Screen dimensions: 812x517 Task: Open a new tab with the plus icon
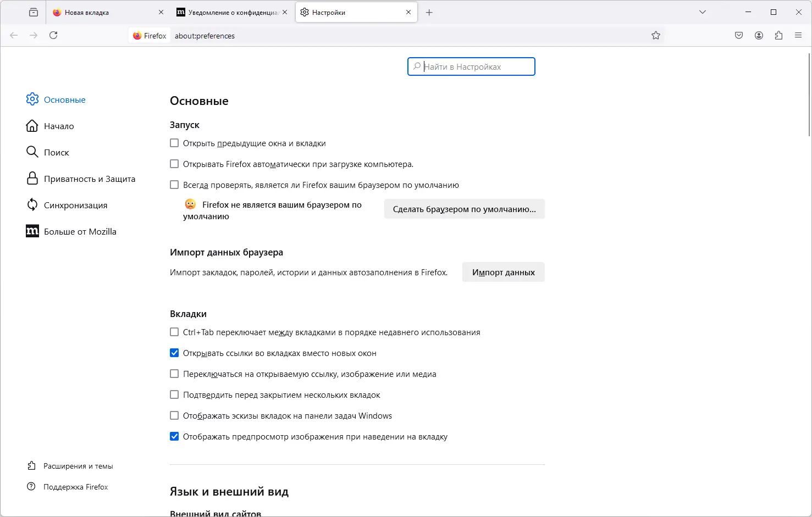(x=429, y=13)
